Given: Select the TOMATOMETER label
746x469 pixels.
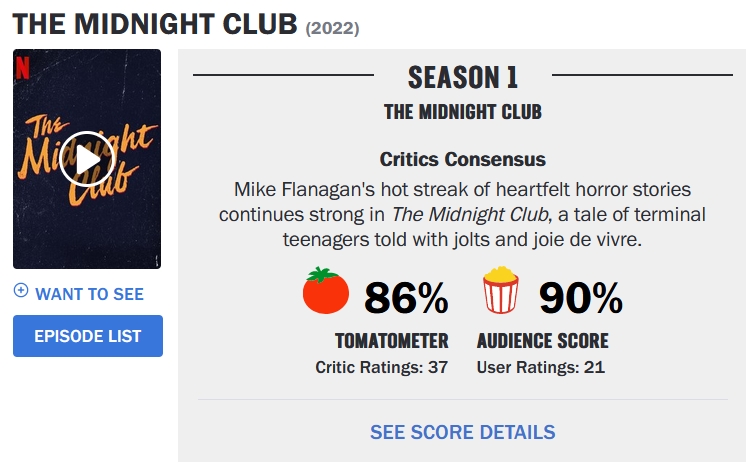Looking at the screenshot, I should (x=391, y=340).
